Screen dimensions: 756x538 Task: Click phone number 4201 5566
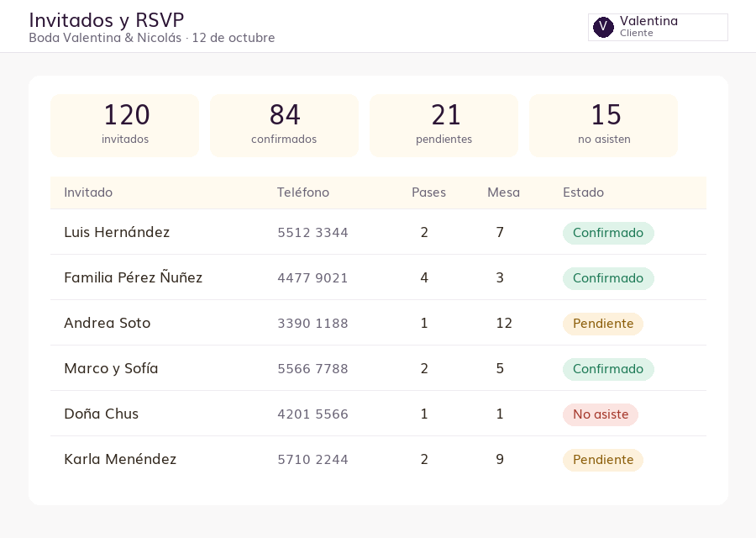pos(312,414)
